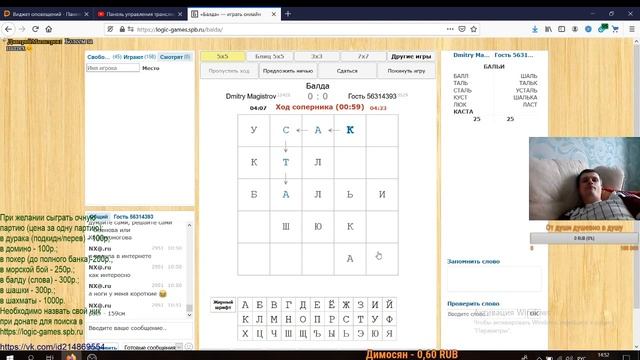Open the Готовые сообщения dropdown
Viewport: 640px width, 360px height.
click(153, 347)
